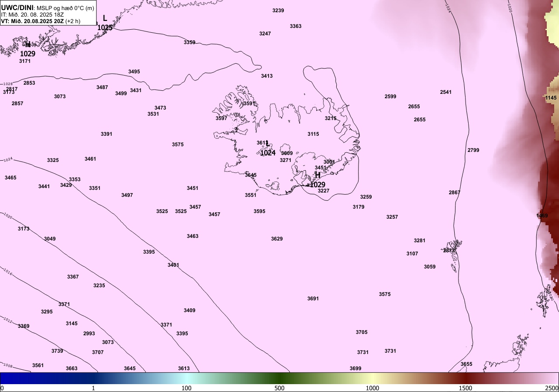Click the height value 3465
The width and height of the screenshot is (559, 392).
[x=10, y=178]
